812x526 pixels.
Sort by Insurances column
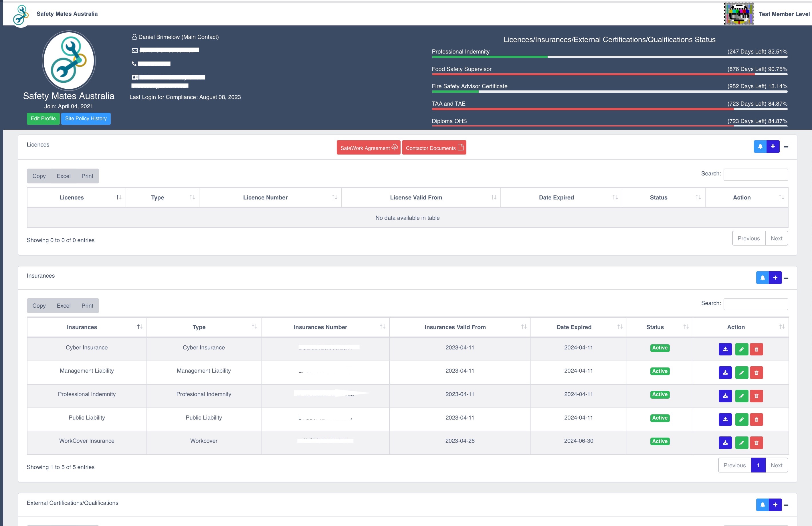(87, 327)
